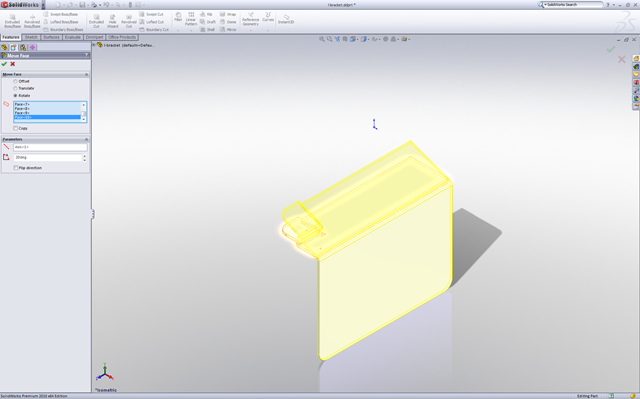Cancel feature via viewport corner X
The height and width of the screenshot is (399, 640).
pyautogui.click(x=621, y=60)
